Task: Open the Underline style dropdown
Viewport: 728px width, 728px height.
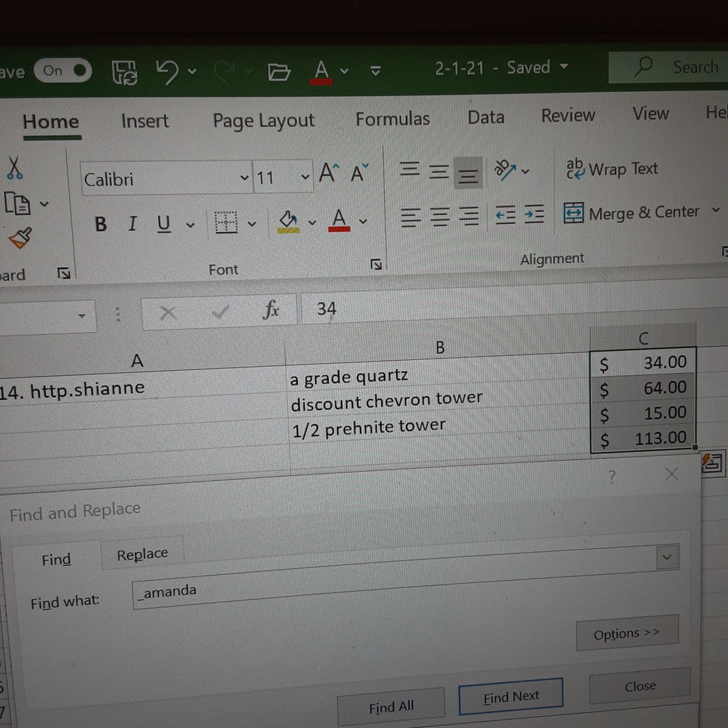Action: coord(190,225)
